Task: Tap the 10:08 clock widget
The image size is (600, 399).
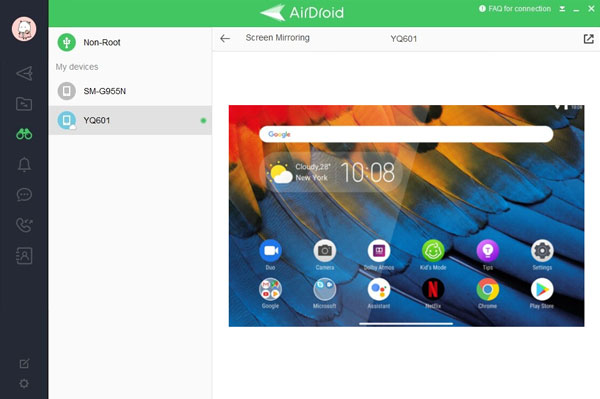Action: coord(367,173)
